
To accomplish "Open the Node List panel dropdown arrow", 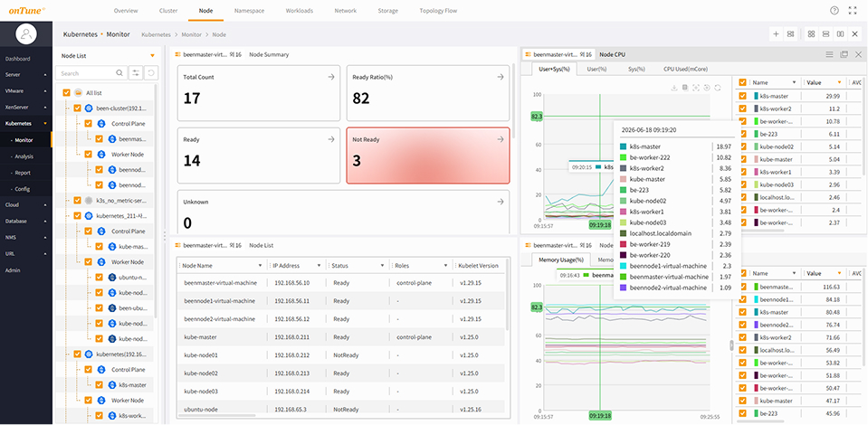I will tap(152, 56).
